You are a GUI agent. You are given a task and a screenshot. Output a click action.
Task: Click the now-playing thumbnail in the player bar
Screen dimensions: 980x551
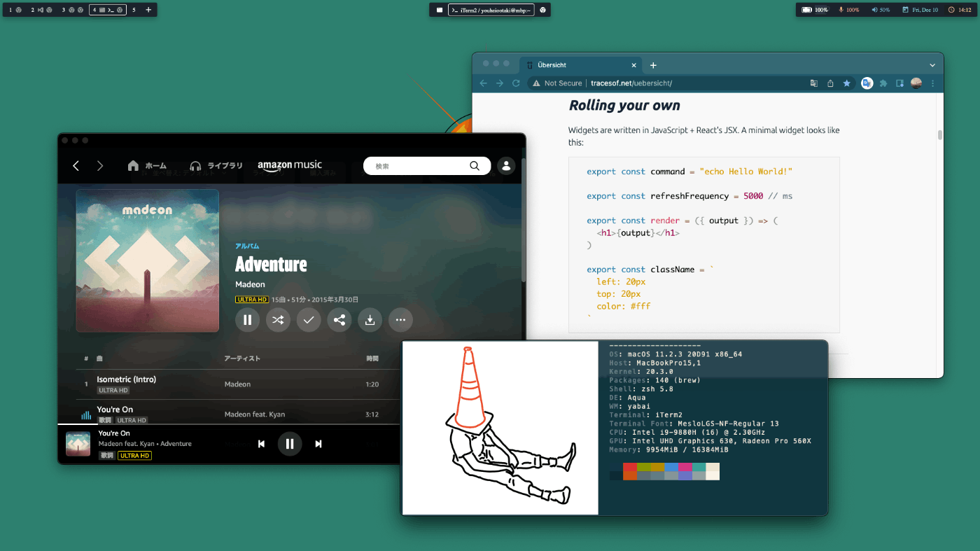(78, 444)
